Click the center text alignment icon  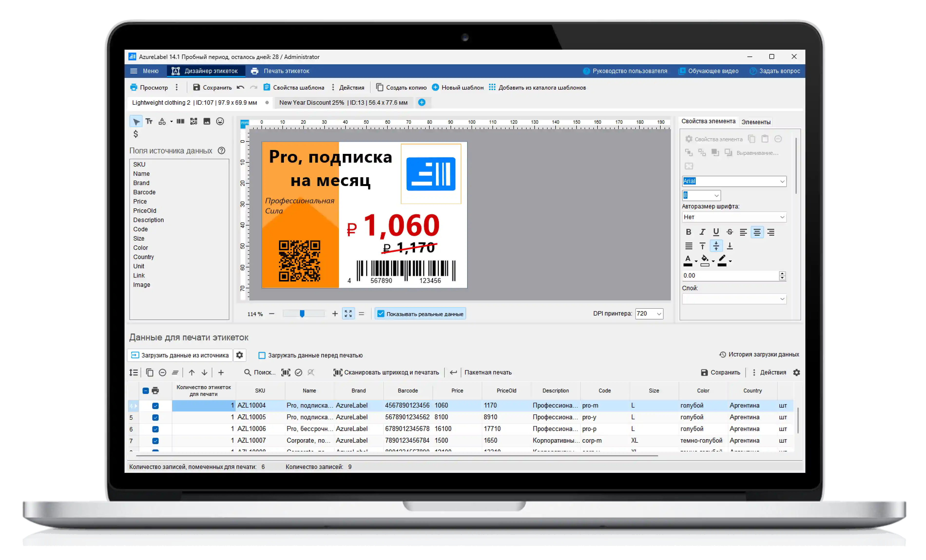757,232
